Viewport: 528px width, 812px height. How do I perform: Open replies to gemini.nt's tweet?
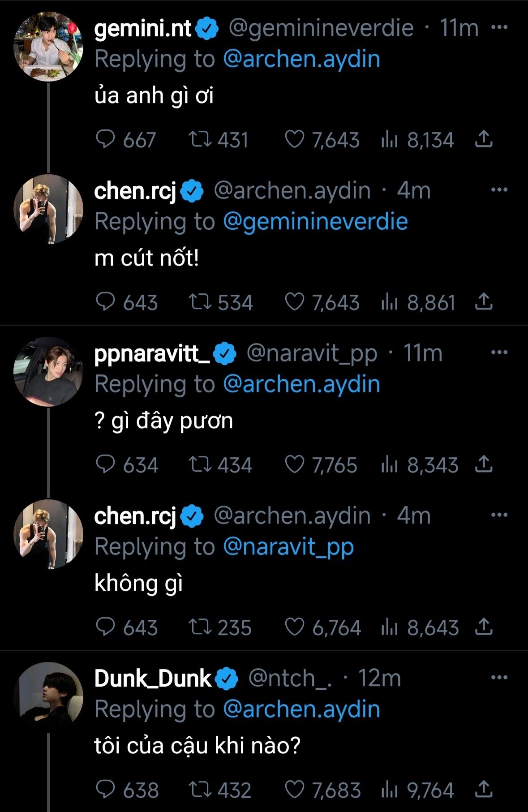point(106,139)
